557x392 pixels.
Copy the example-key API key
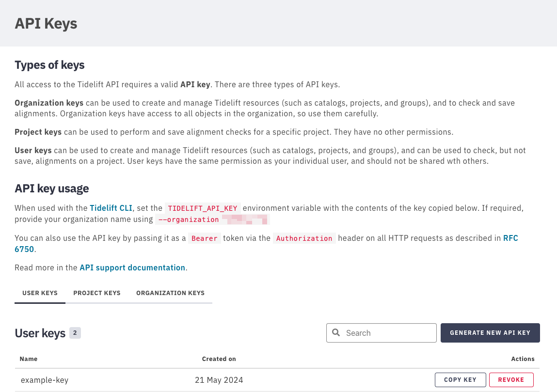point(461,380)
